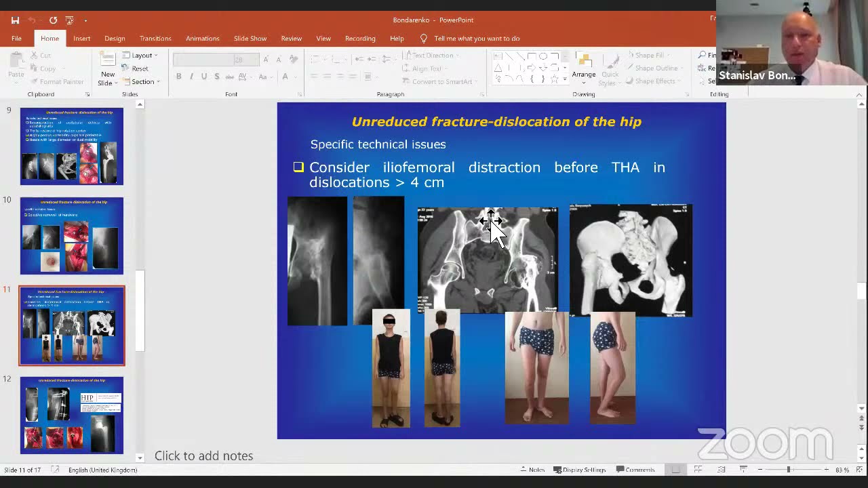Click the Save icon in quick access toolbar
868x488 pixels.
coord(15,20)
